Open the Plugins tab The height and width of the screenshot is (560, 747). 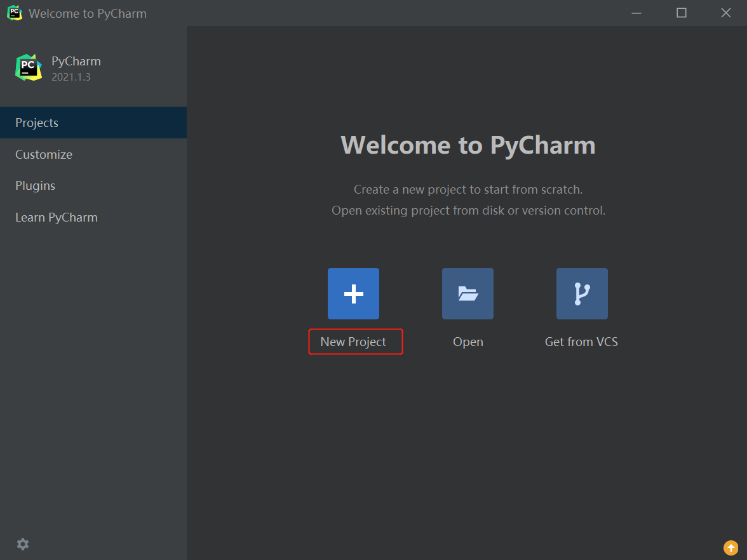click(93, 185)
